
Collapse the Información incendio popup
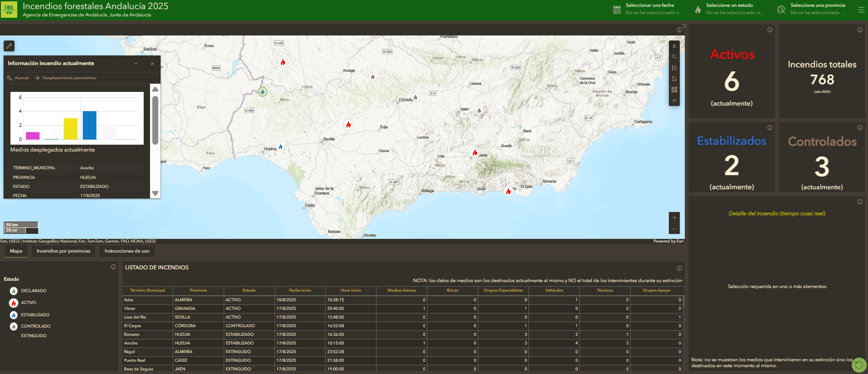click(136, 64)
